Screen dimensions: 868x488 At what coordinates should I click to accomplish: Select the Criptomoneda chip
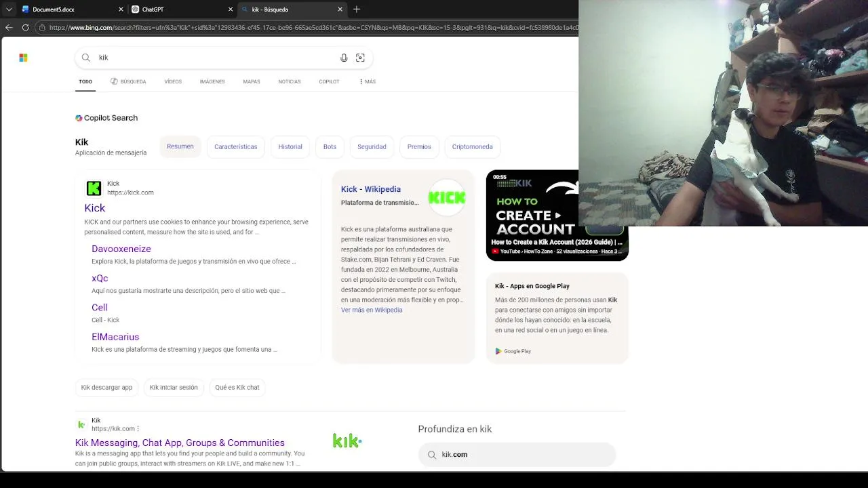point(473,146)
